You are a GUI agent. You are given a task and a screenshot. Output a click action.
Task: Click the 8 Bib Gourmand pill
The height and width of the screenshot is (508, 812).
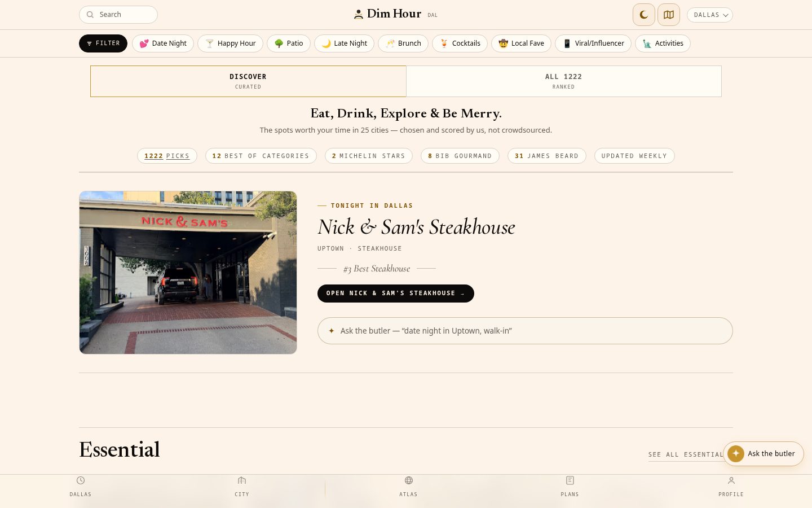tap(460, 156)
